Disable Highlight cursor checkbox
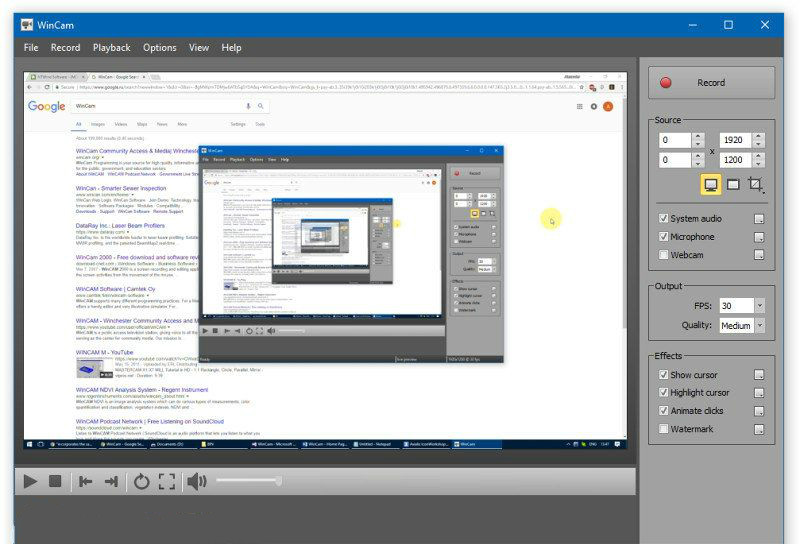This screenshot has width=800, height=544. point(663,392)
